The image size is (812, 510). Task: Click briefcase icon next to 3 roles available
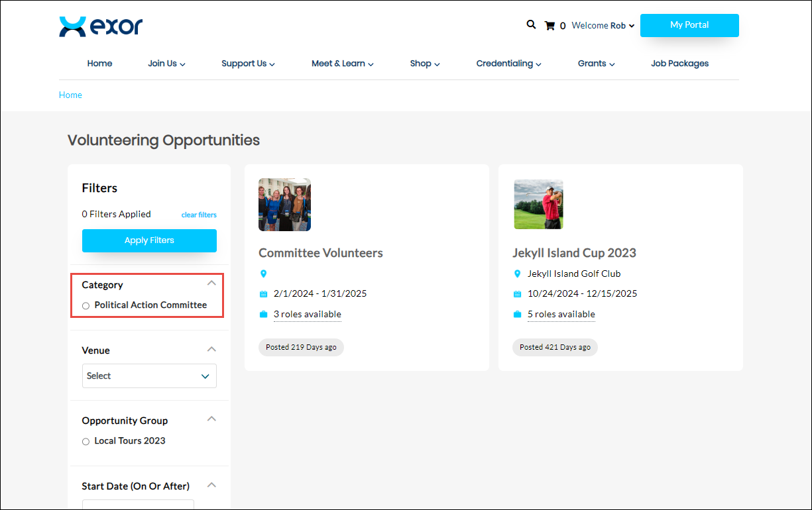263,315
